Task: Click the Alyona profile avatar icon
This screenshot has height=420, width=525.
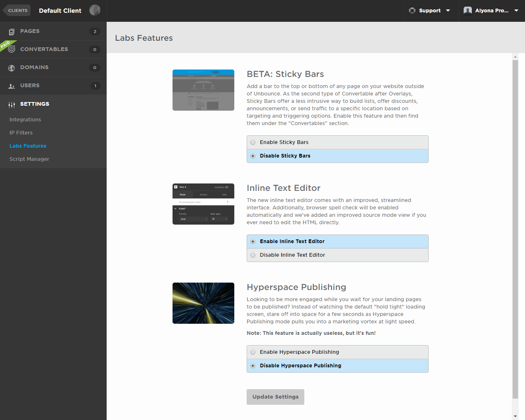Action: pos(467,11)
